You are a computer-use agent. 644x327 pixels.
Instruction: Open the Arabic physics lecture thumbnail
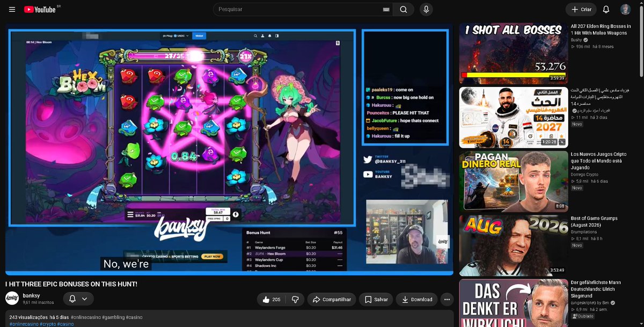513,117
